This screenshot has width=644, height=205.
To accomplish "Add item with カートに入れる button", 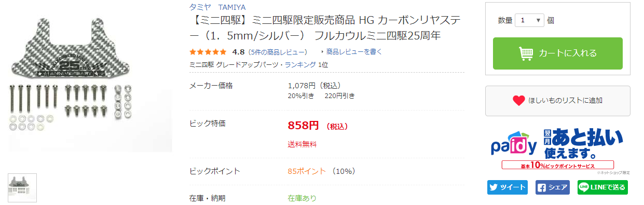I will point(558,53).
